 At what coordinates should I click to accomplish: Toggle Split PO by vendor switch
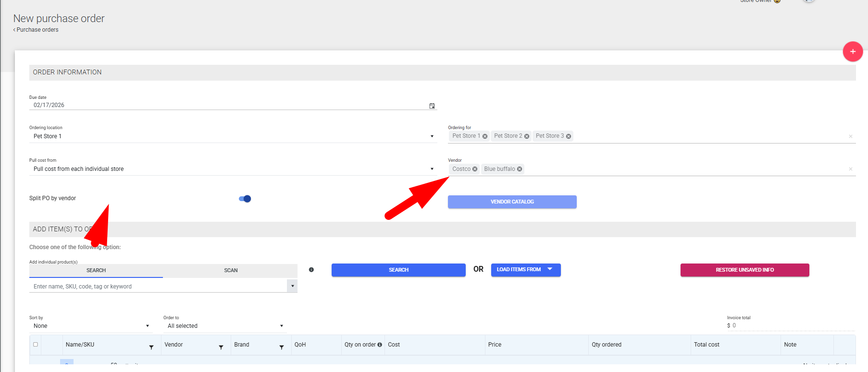(x=245, y=199)
